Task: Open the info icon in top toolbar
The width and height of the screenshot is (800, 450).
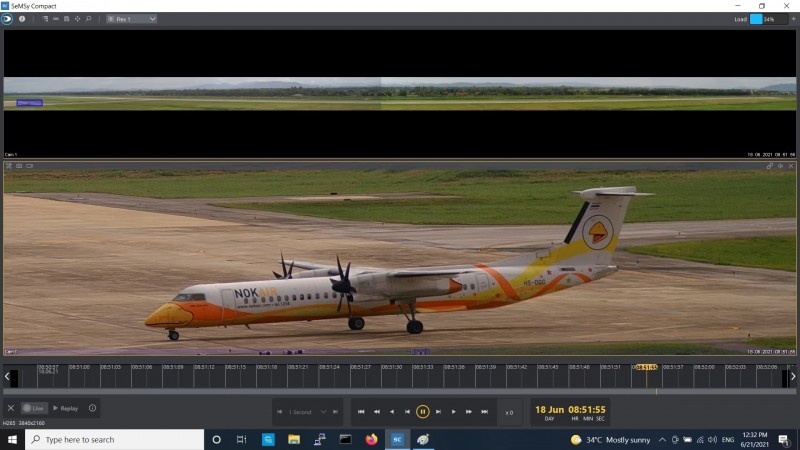Action: 22,19
